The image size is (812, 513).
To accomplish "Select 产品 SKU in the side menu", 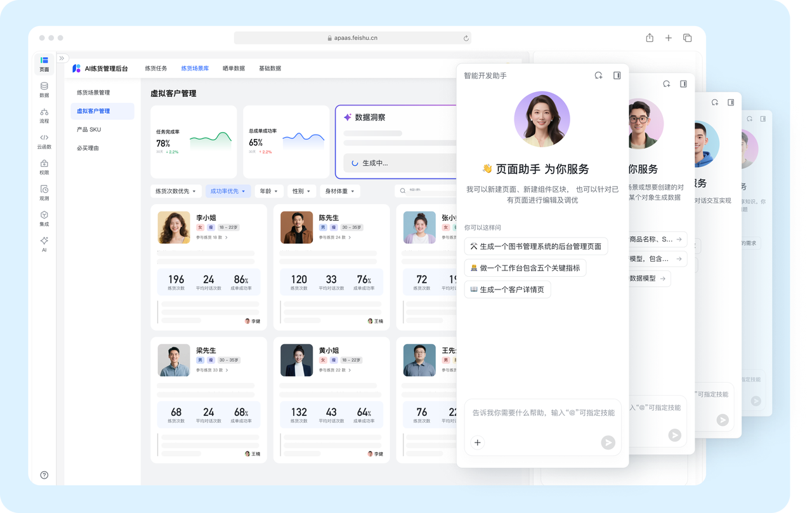I will point(89,130).
